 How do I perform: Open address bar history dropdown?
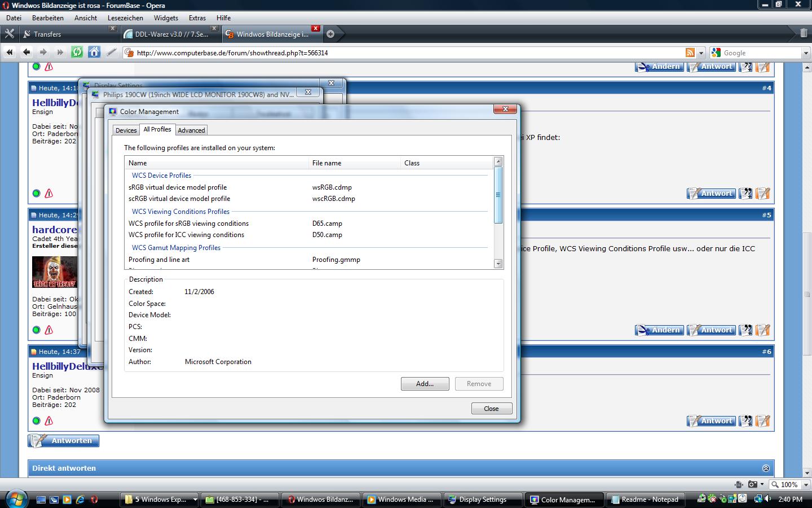coord(701,52)
